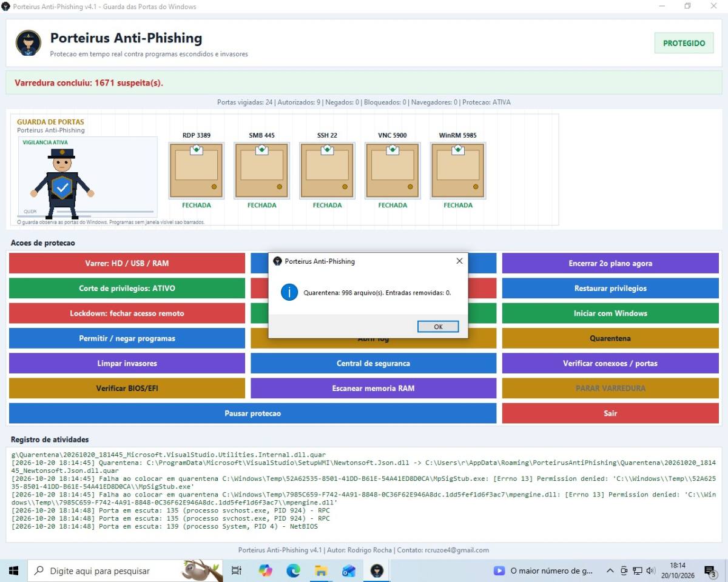Click the Meet Now tray icon
The image size is (728, 582).
tap(624, 570)
